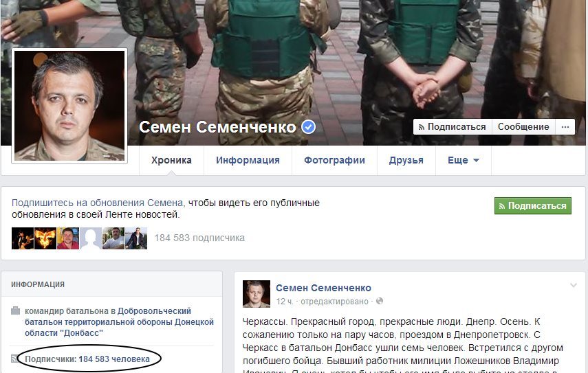Click the white Подписаться button on cover
This screenshot has height=373, width=588.
point(453,127)
